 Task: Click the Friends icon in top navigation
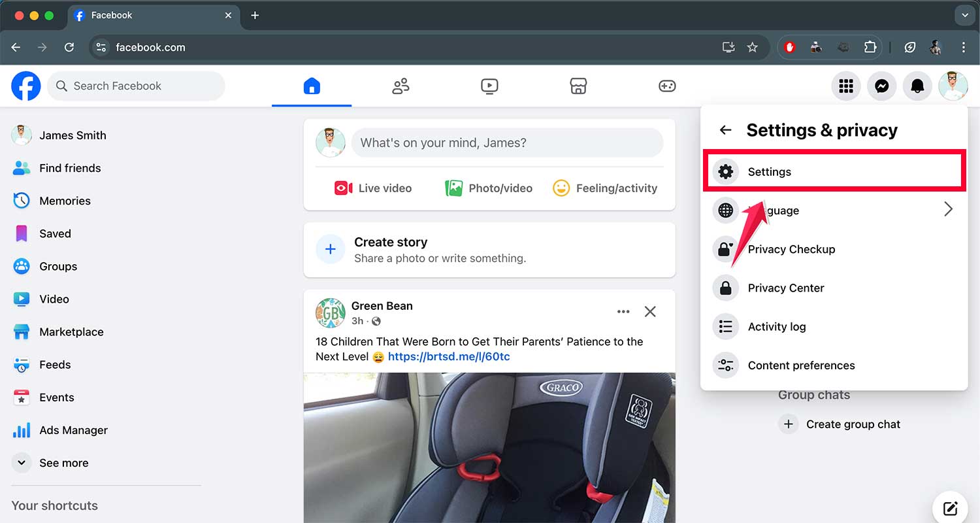click(x=400, y=86)
